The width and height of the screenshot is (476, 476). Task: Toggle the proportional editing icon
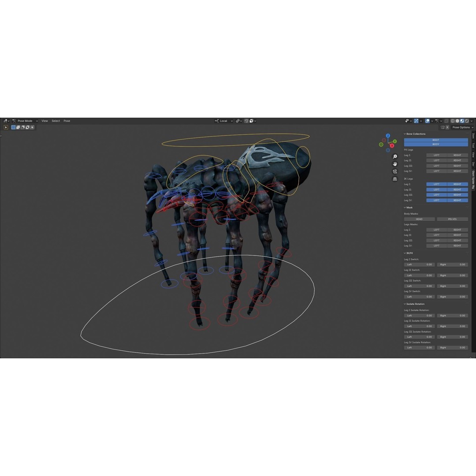click(246, 121)
